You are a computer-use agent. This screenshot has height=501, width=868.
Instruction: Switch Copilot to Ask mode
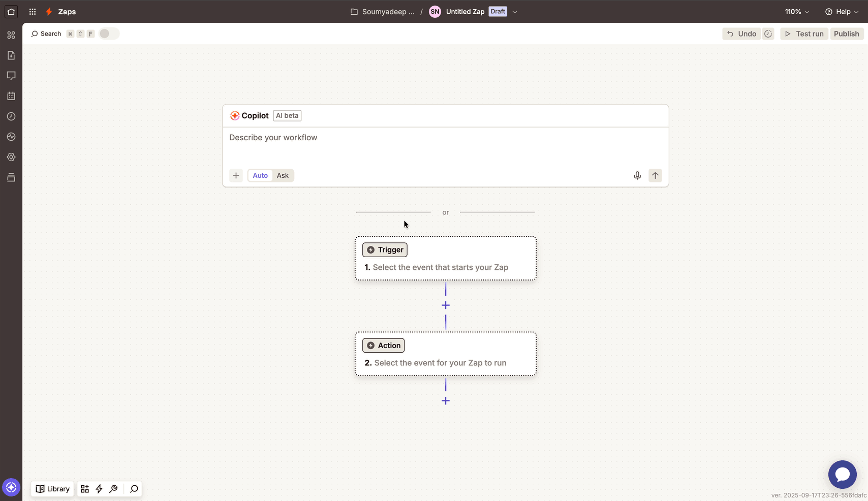click(x=283, y=175)
